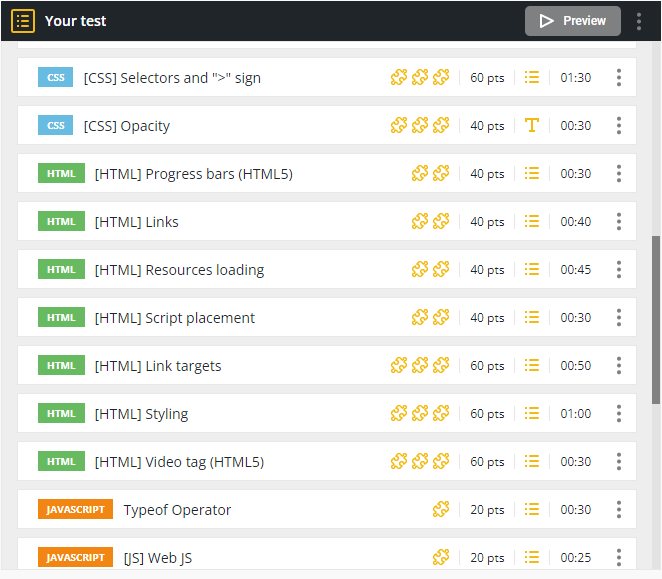
Task: Click the test list icon beside Your test
Action: [x=23, y=21]
